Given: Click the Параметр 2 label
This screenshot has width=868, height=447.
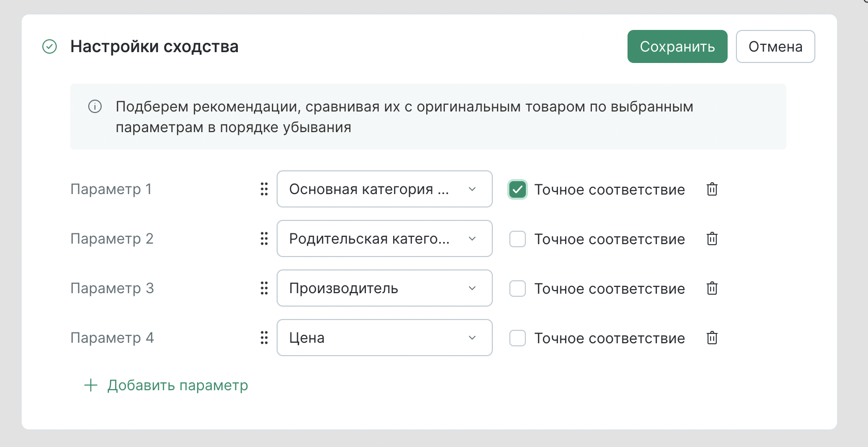Looking at the screenshot, I should pos(112,238).
